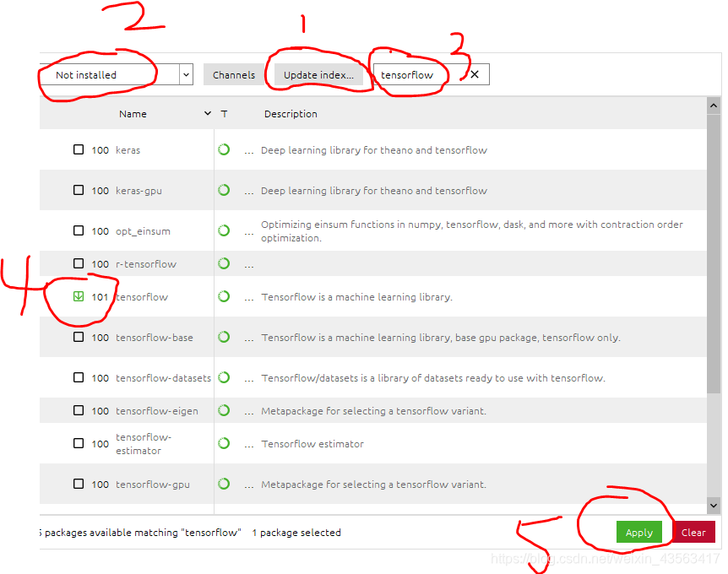Check the tensorflow-eigen package checkbox
The width and height of the screenshot is (728, 574).
pos(79,410)
